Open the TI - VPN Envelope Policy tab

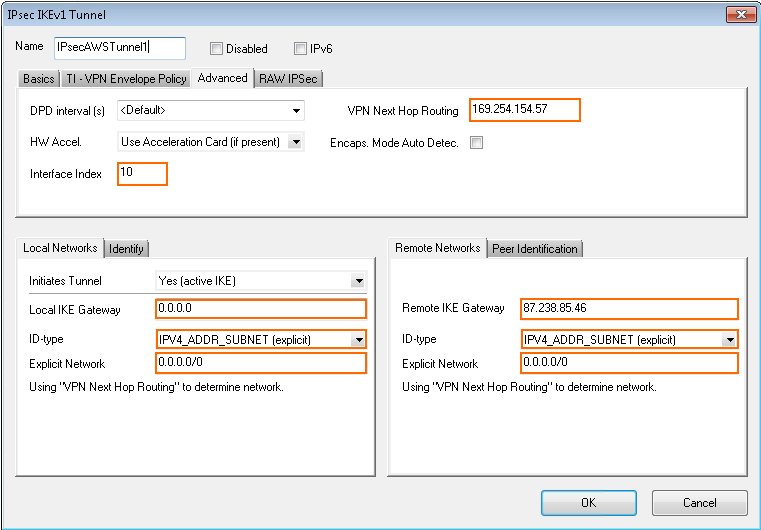(x=126, y=79)
